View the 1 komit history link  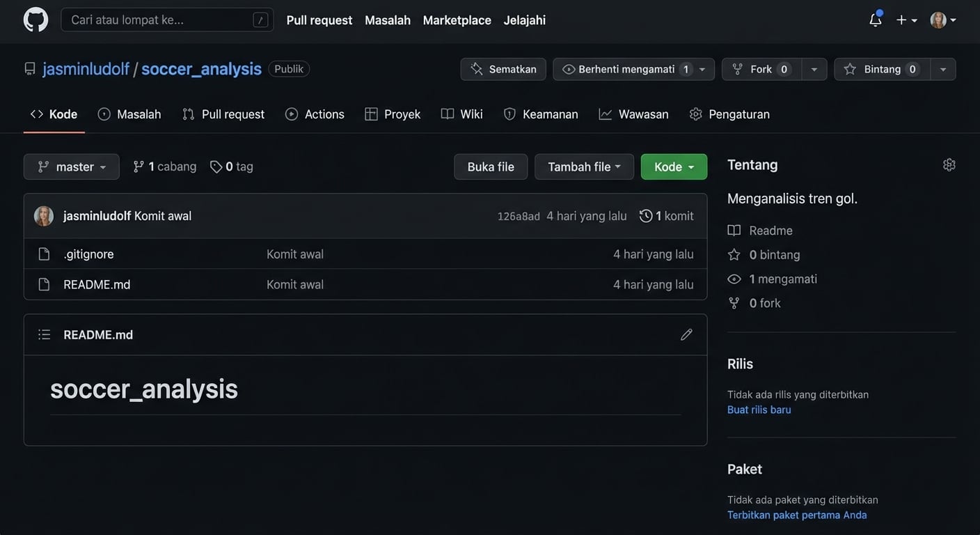pos(667,216)
